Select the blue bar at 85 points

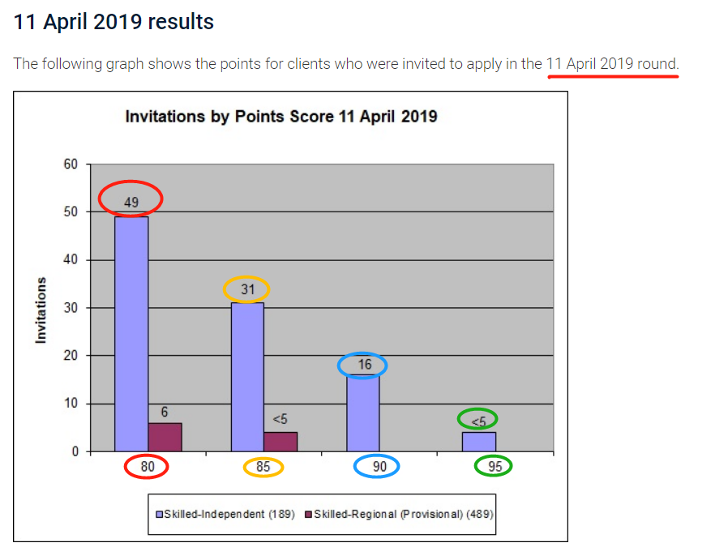[x=247, y=377]
